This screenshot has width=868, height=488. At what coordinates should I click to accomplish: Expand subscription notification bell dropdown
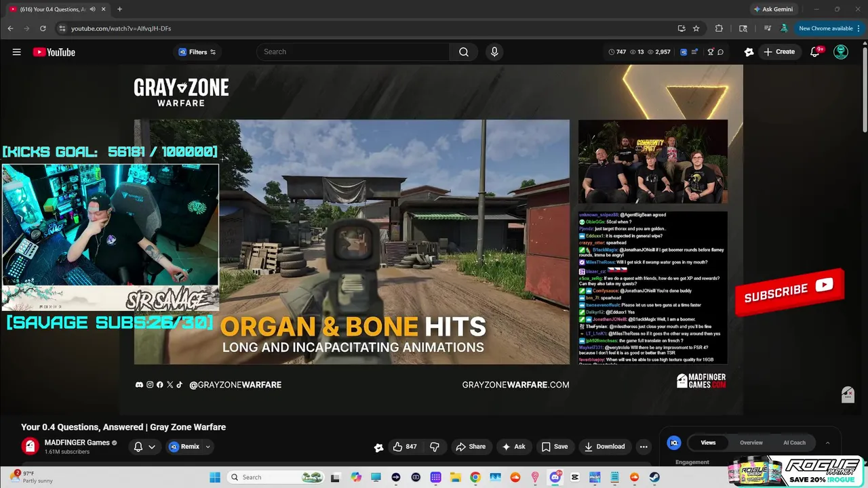click(x=144, y=447)
